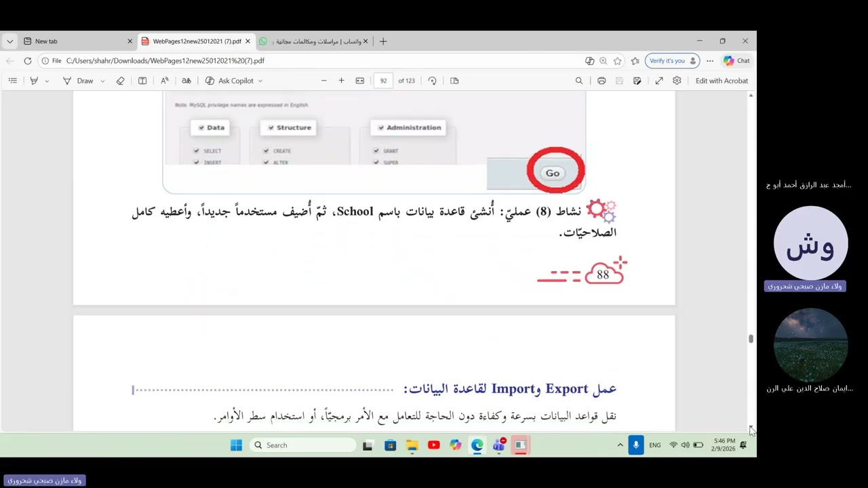Close the New tab browser tab
Screen dimensions: 868x488
pyautogui.click(x=130, y=41)
